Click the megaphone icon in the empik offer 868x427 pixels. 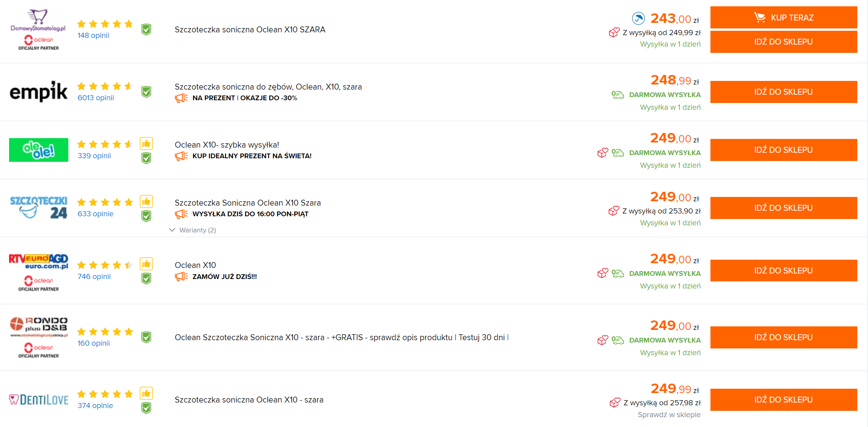tap(181, 98)
